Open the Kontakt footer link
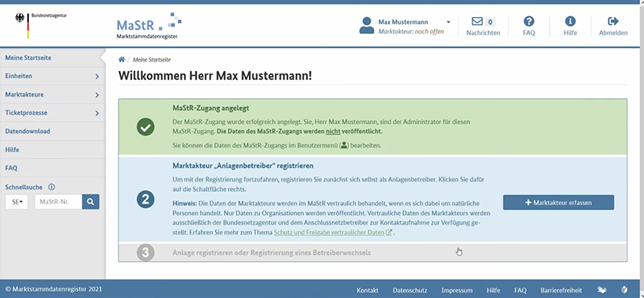Viewport: 644px width, 298px height. tap(368, 290)
